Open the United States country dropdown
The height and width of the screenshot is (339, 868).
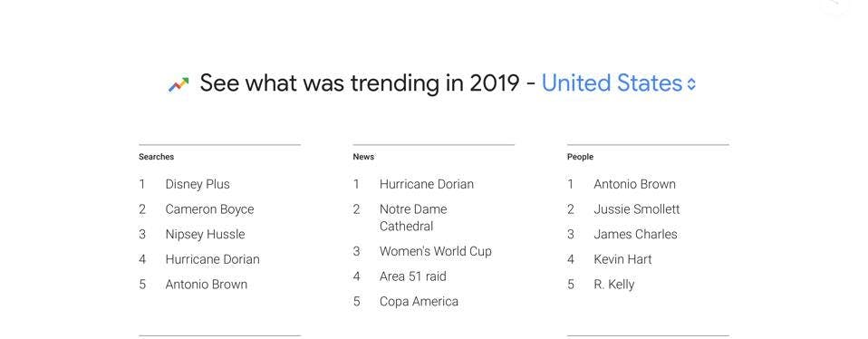coord(618,83)
